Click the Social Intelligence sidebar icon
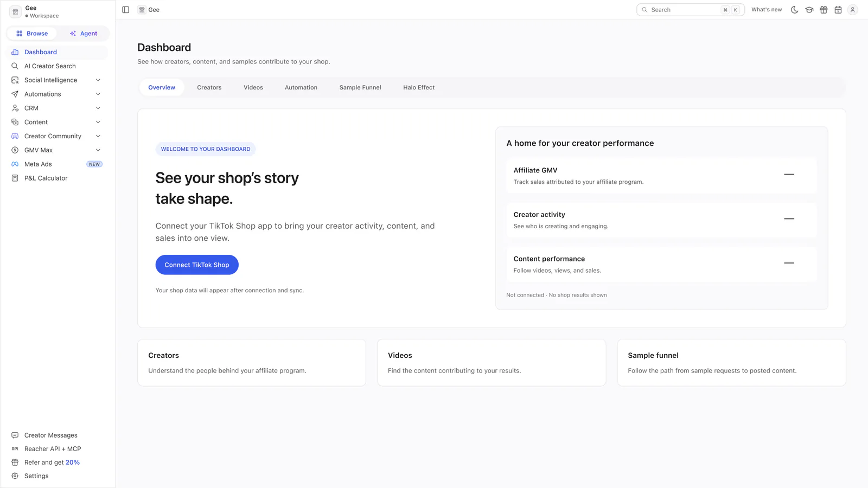This screenshot has height=488, width=868. point(15,80)
